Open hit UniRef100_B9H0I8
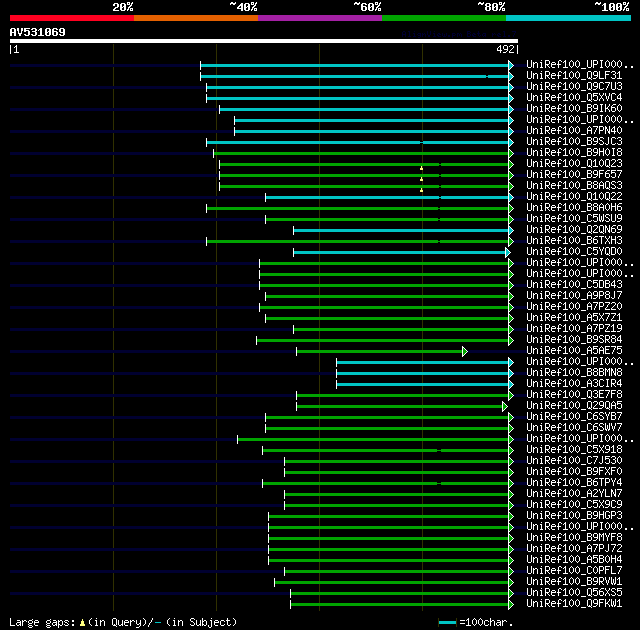 [574, 153]
